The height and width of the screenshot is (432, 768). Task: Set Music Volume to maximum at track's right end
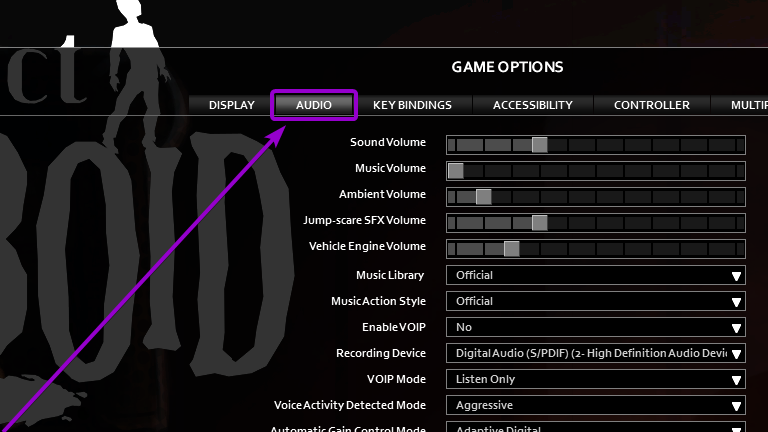tap(739, 170)
